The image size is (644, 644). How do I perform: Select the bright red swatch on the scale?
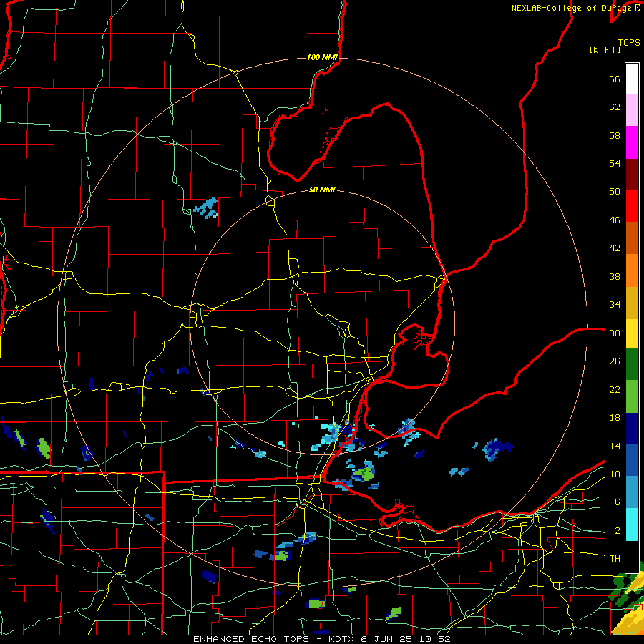pyautogui.click(x=632, y=206)
